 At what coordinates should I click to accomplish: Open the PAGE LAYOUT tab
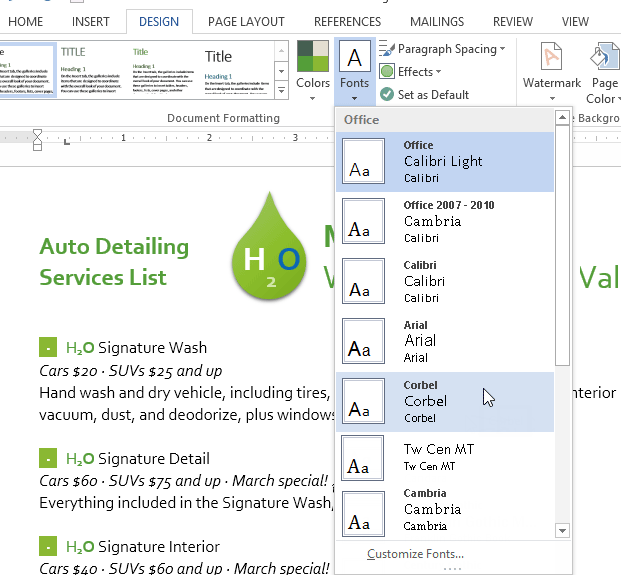pyautogui.click(x=246, y=21)
